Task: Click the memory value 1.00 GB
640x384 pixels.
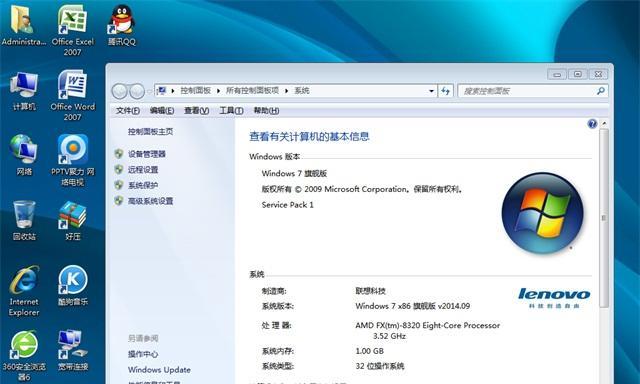Action: 369,351
